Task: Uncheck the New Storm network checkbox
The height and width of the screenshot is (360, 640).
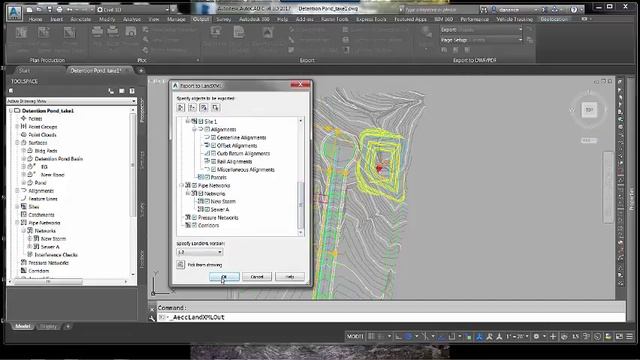Action: pyautogui.click(x=207, y=201)
